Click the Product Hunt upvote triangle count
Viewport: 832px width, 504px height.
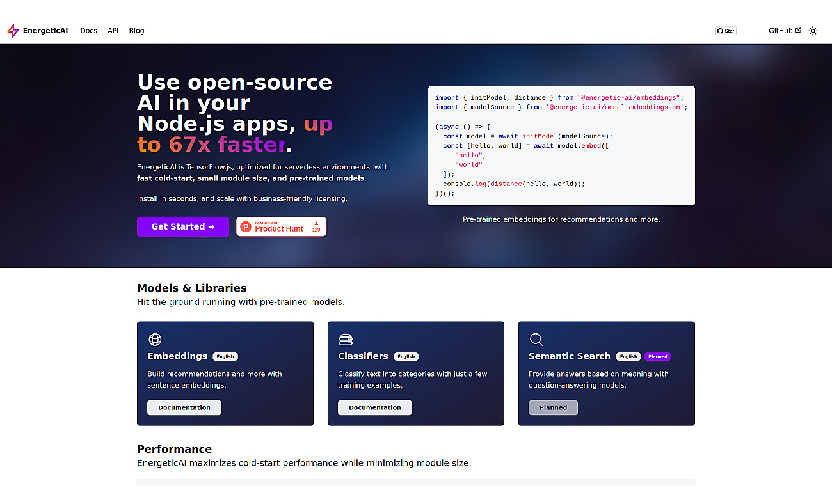click(x=316, y=226)
